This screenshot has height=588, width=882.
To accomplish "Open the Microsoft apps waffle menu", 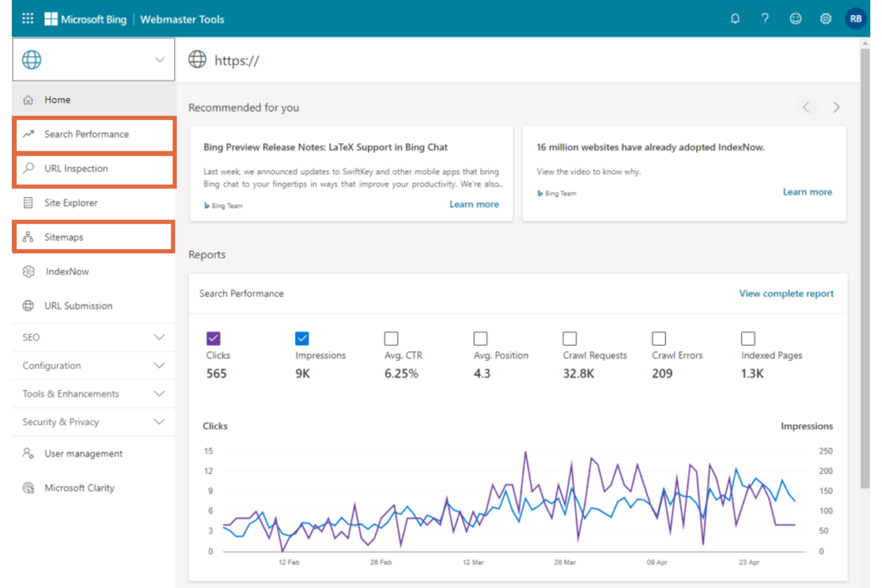I will (27, 18).
